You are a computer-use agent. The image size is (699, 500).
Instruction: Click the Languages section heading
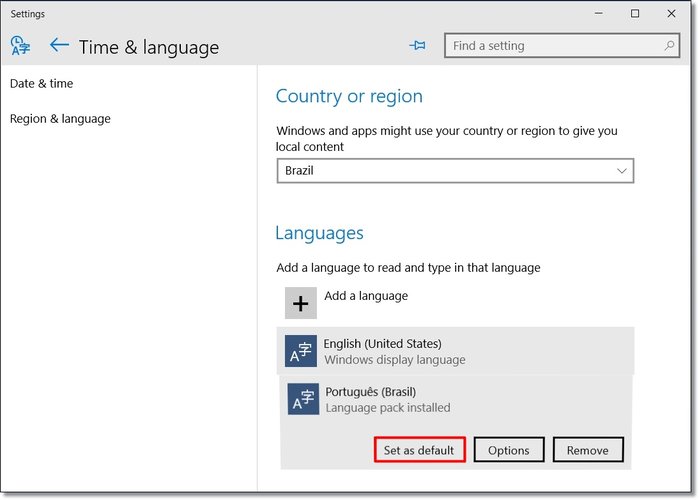point(319,234)
